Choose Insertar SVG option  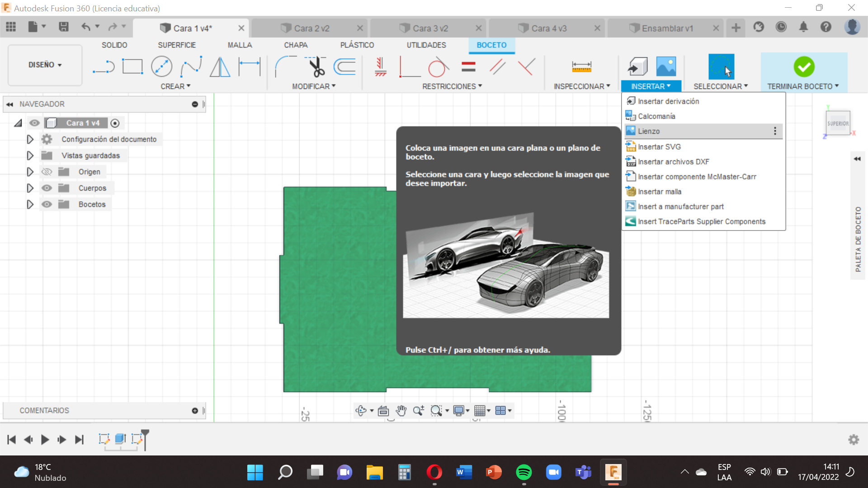[x=703, y=147]
